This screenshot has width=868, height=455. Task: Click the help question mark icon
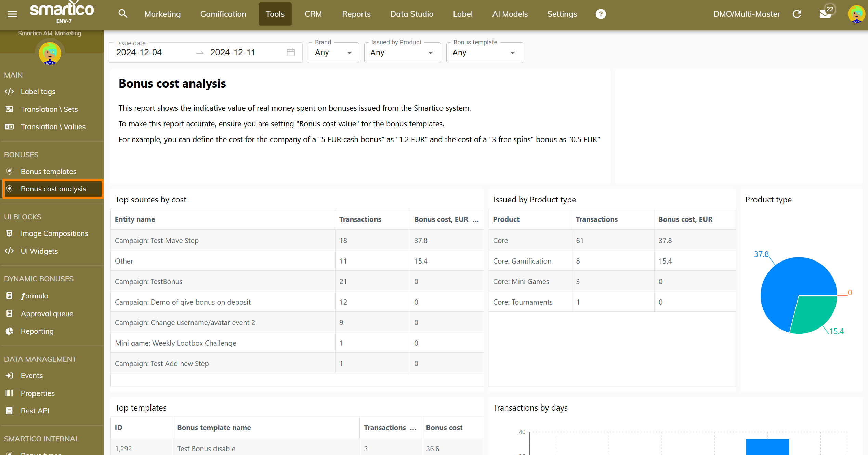pos(601,14)
